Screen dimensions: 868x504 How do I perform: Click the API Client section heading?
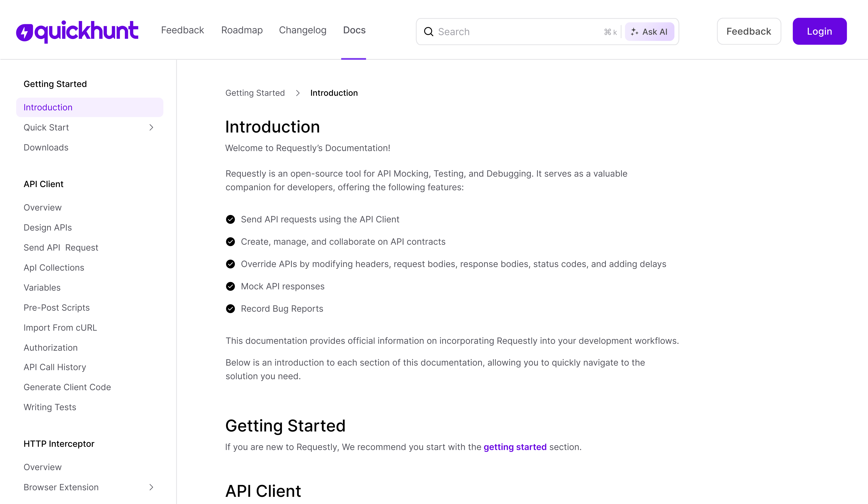(x=263, y=491)
